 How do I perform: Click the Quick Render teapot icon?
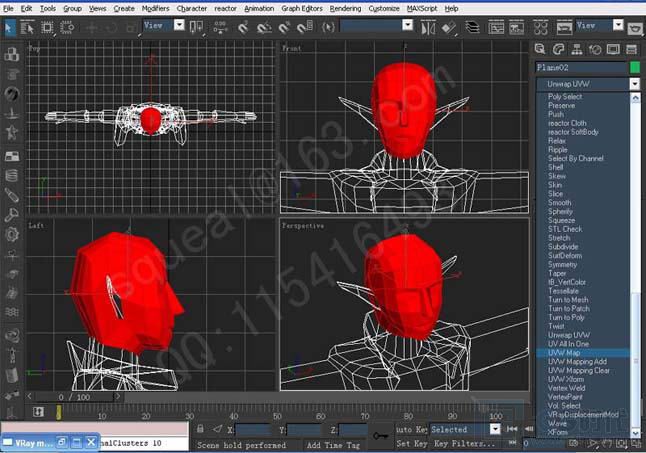point(636,28)
